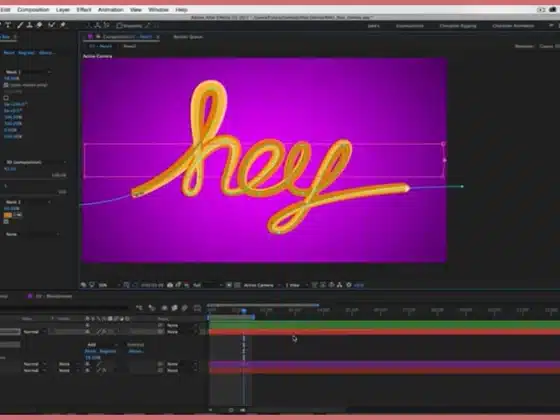Toggle always preview this view icon

click(83, 285)
